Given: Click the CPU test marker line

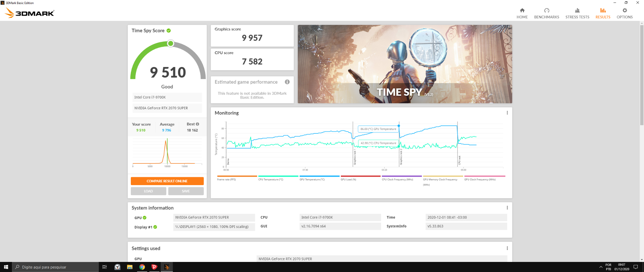Looking at the screenshot, I should pyautogui.click(x=458, y=144).
